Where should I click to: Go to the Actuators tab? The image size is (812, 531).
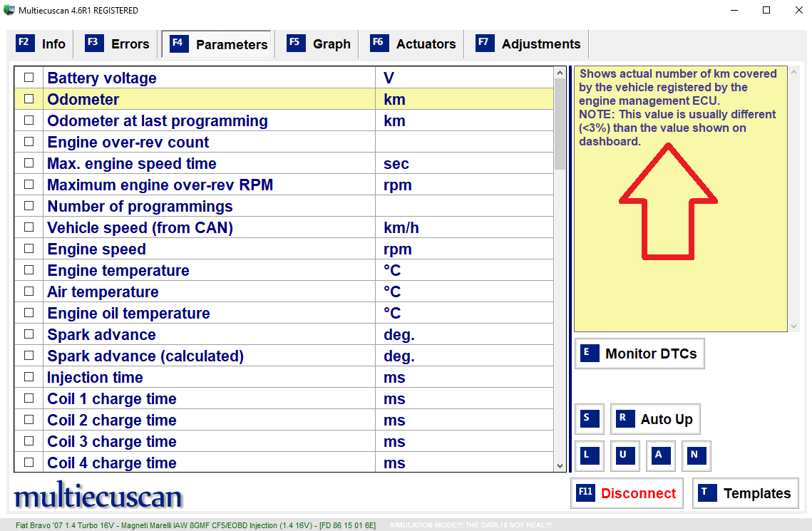click(x=413, y=44)
